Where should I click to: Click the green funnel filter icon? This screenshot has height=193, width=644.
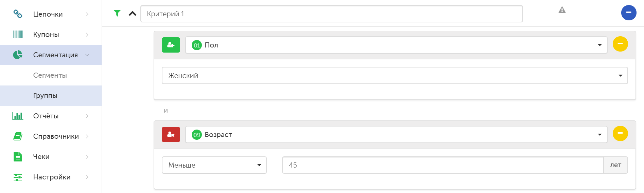117,13
